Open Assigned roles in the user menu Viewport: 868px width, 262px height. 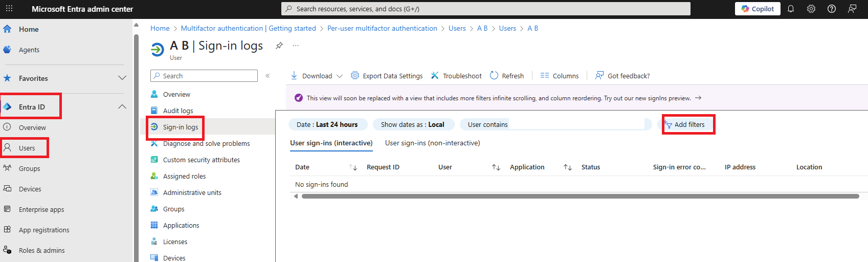click(184, 176)
